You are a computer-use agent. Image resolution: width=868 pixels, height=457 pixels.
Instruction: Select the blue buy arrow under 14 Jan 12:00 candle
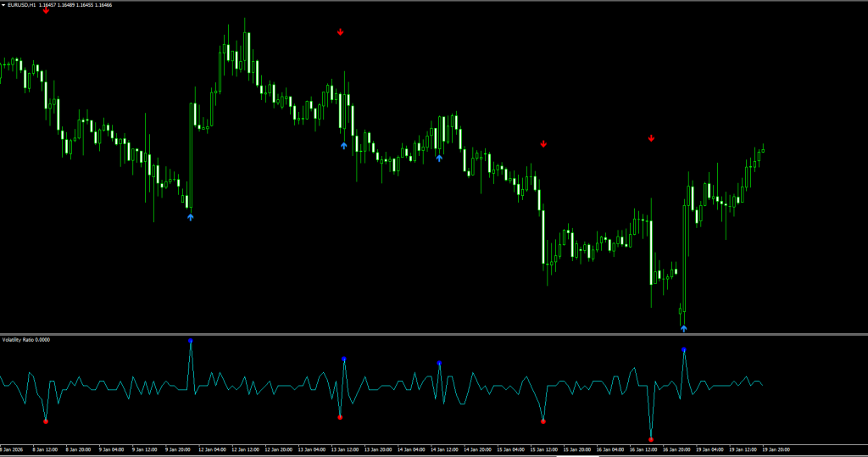[x=439, y=158]
